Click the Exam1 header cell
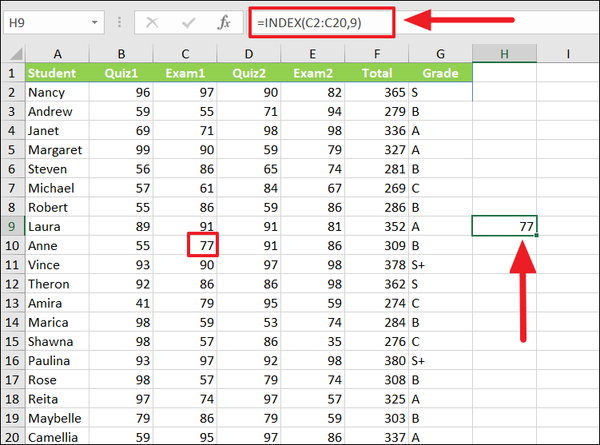600x445 pixels. click(x=185, y=73)
